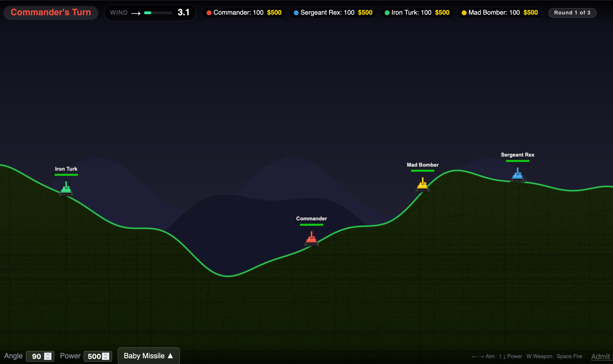Click the WIND label
The image size is (613, 364).
(119, 13)
